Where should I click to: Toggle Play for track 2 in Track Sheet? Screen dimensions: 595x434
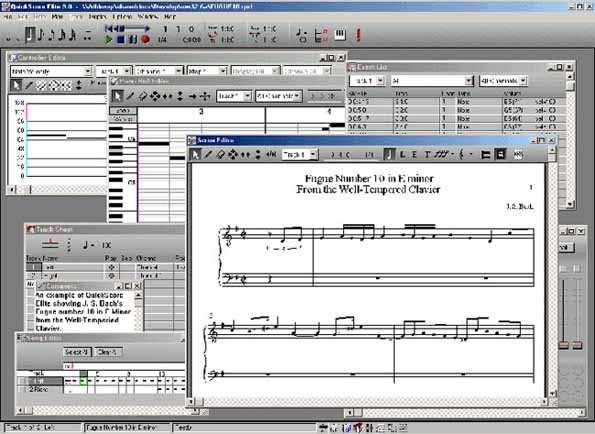(x=111, y=276)
